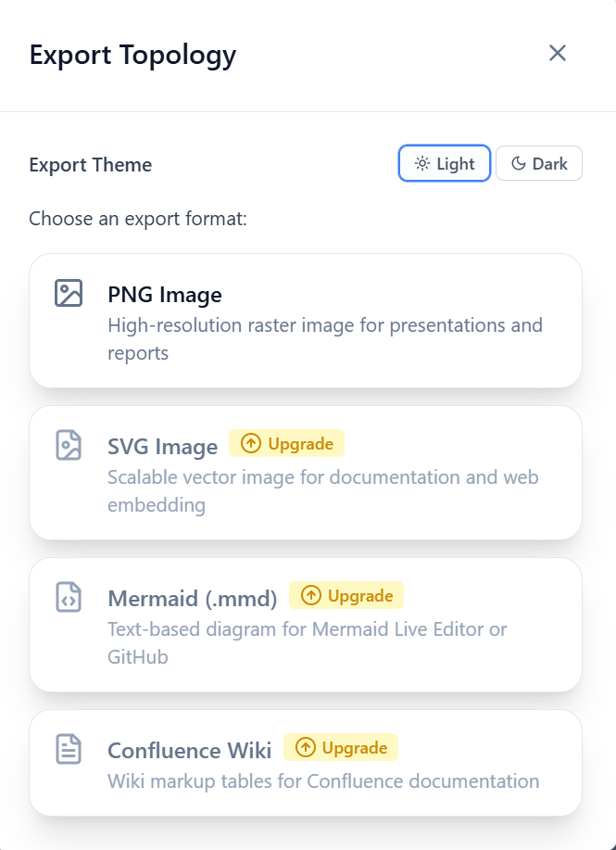Screen dimensions: 616x850
Task: Click the PNG Image picture icon
Action: [69, 293]
